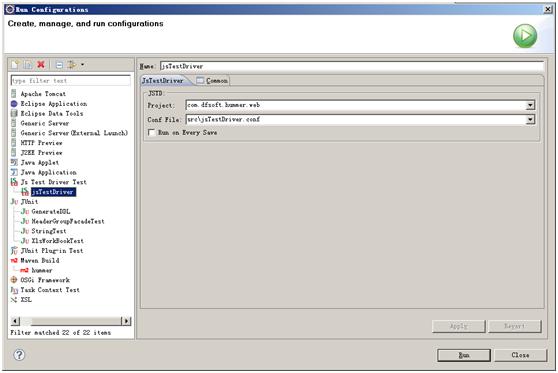The height and width of the screenshot is (373, 558).
Task: Click the type filter text field
Action: pos(70,80)
